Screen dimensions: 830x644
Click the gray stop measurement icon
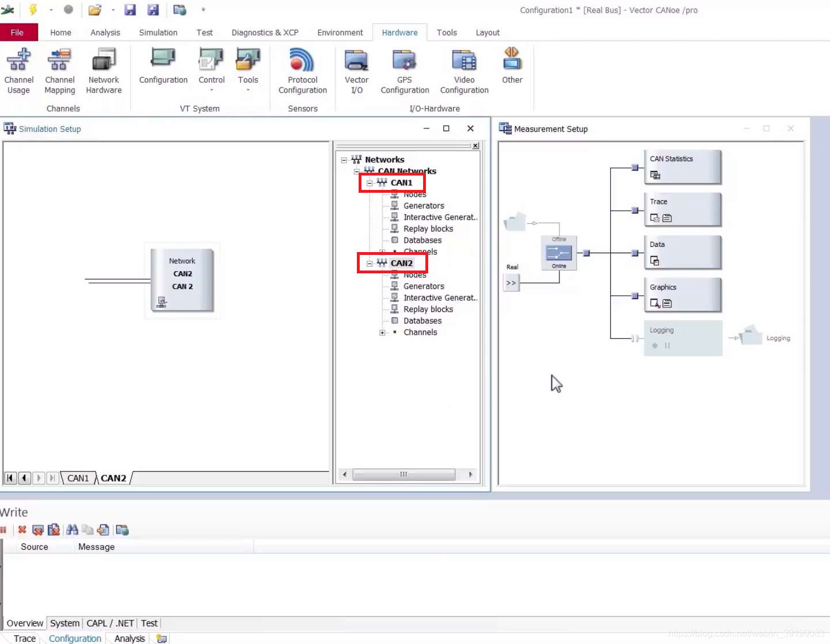click(68, 9)
